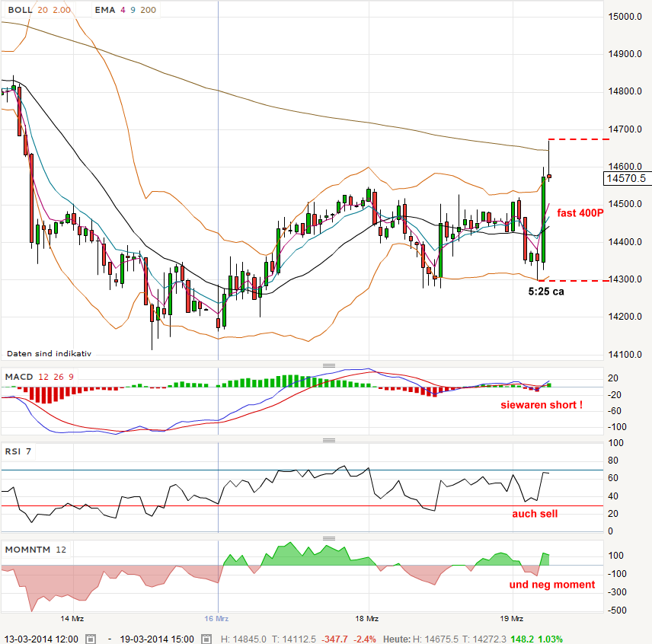
Task: Click today's high 'H: 14675.5'
Action: click(x=436, y=639)
